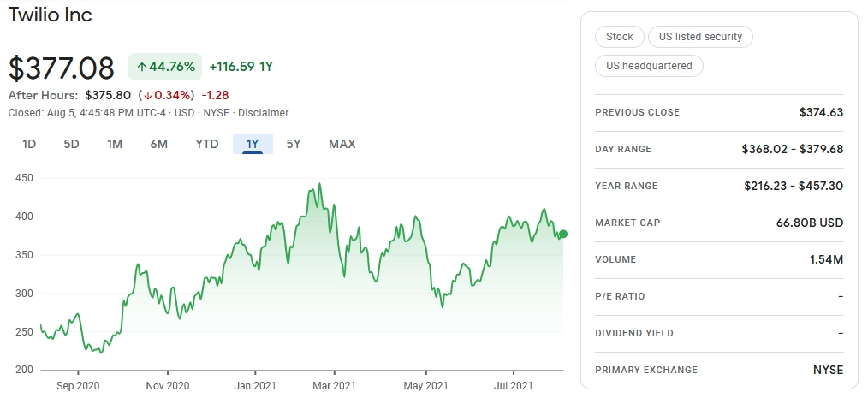Switch chart to 6M range
Viewport: 868px width, 398px height.
pyautogui.click(x=159, y=144)
